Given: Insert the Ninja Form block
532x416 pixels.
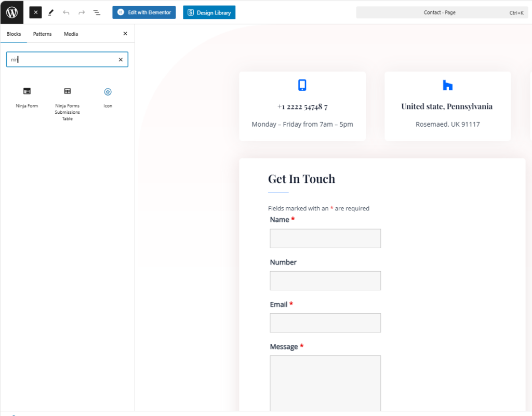Looking at the screenshot, I should pos(27,97).
